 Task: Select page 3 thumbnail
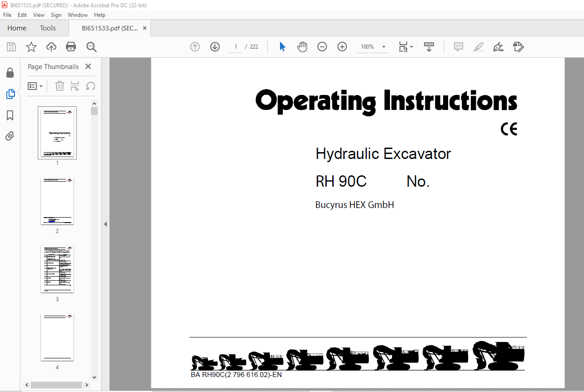(x=57, y=269)
